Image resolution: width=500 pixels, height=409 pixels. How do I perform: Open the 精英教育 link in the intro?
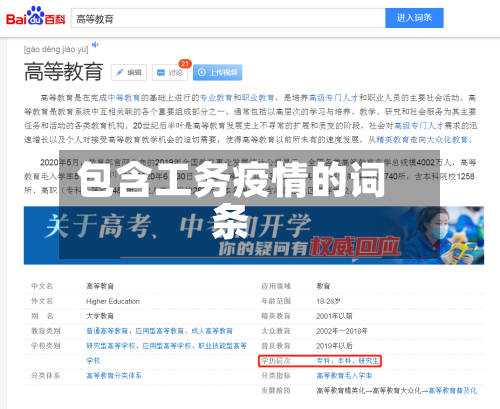(393, 140)
